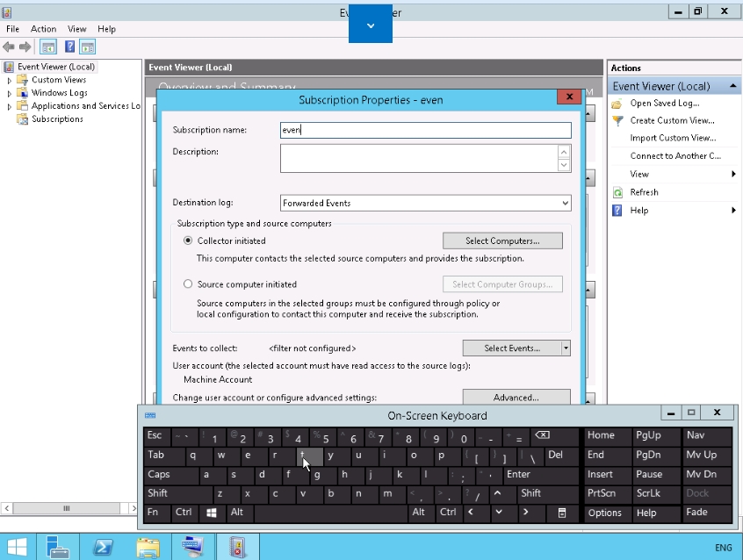Click the left pane horizontal scrollbar
The width and height of the screenshot is (743, 560).
click(66, 508)
